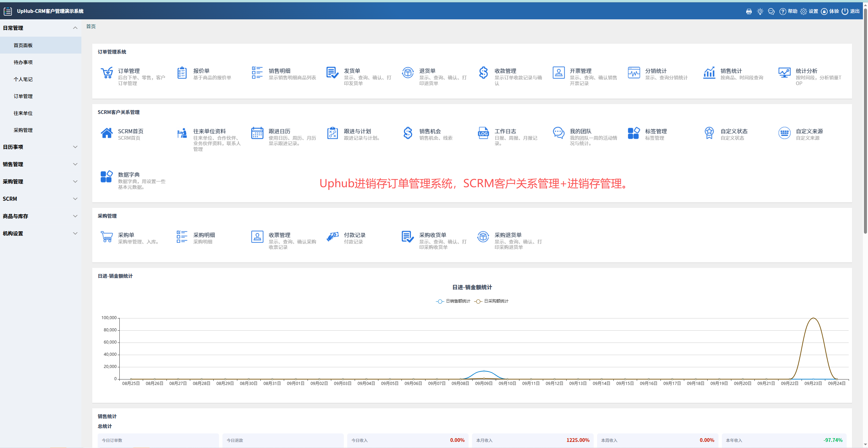This screenshot has width=868, height=448.
Task: Click the 采购收货单 document check icon
Action: click(408, 237)
